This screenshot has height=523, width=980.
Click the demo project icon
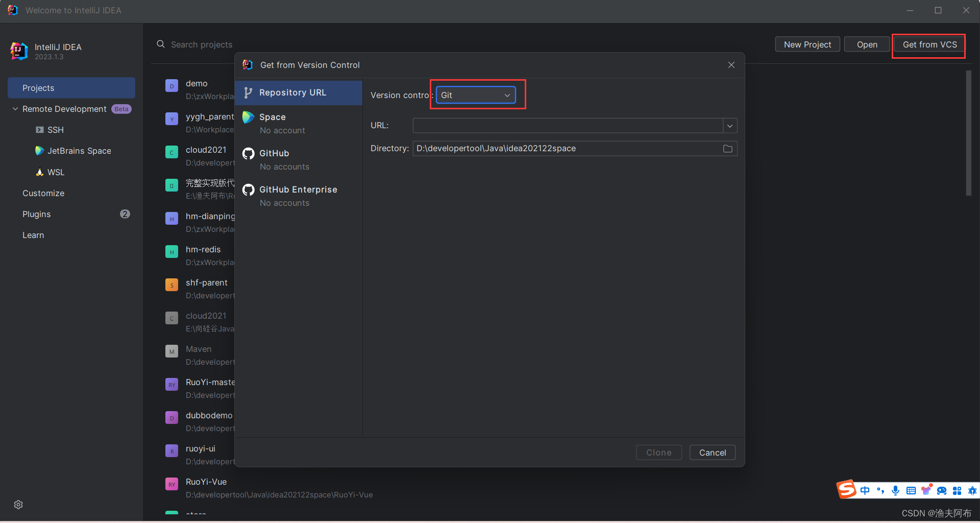point(171,86)
